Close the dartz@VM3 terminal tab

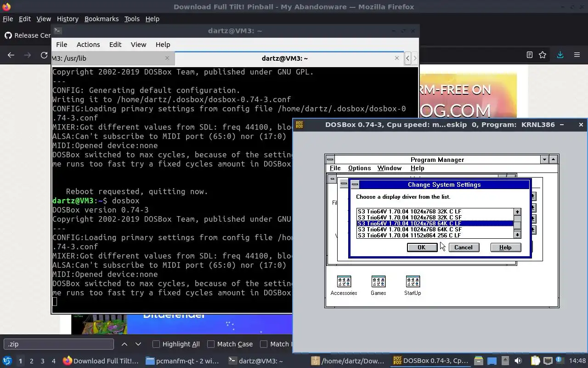tap(397, 58)
